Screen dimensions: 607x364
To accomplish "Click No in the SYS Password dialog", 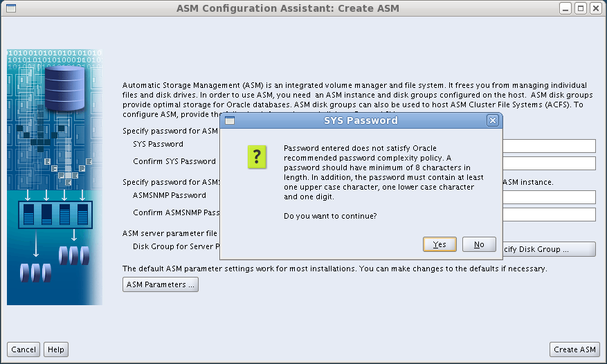I will (479, 244).
